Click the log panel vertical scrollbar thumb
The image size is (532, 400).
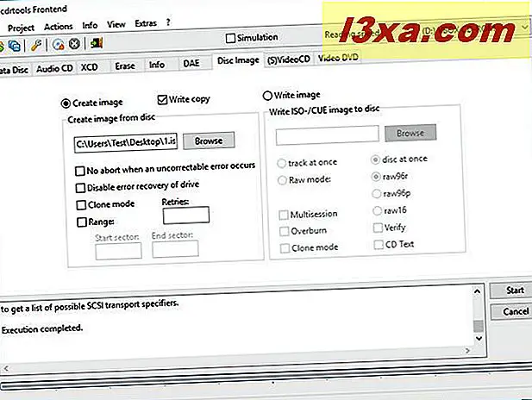pyautogui.click(x=478, y=326)
